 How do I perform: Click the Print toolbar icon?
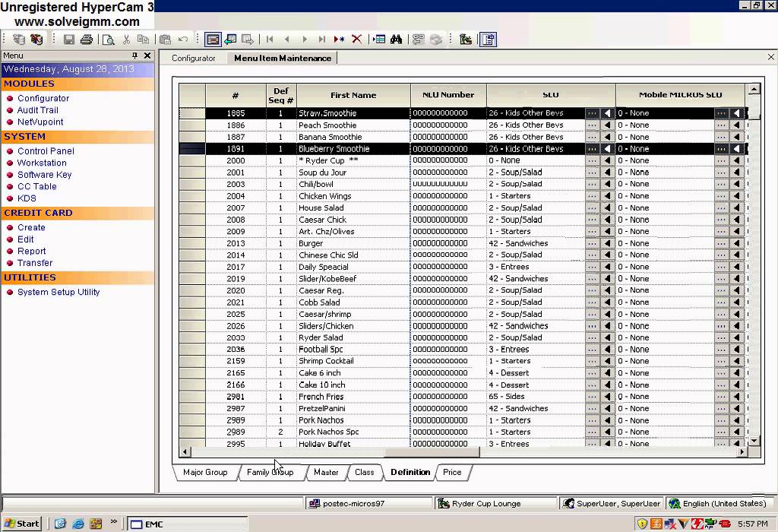click(x=87, y=40)
